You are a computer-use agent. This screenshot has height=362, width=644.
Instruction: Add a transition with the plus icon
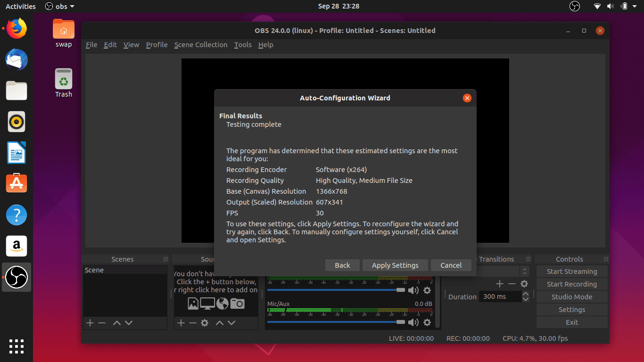pyautogui.click(x=500, y=284)
